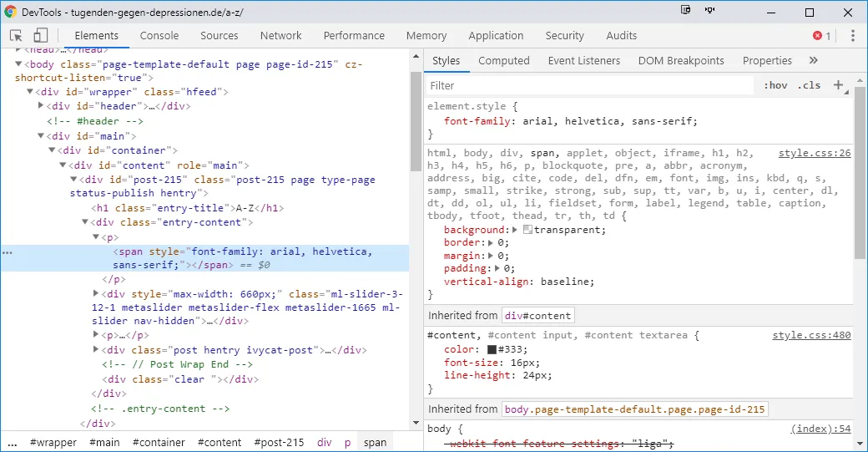The image size is (868, 452).
Task: Select #wrapper in the breadcrumb bar
Action: coord(53,443)
